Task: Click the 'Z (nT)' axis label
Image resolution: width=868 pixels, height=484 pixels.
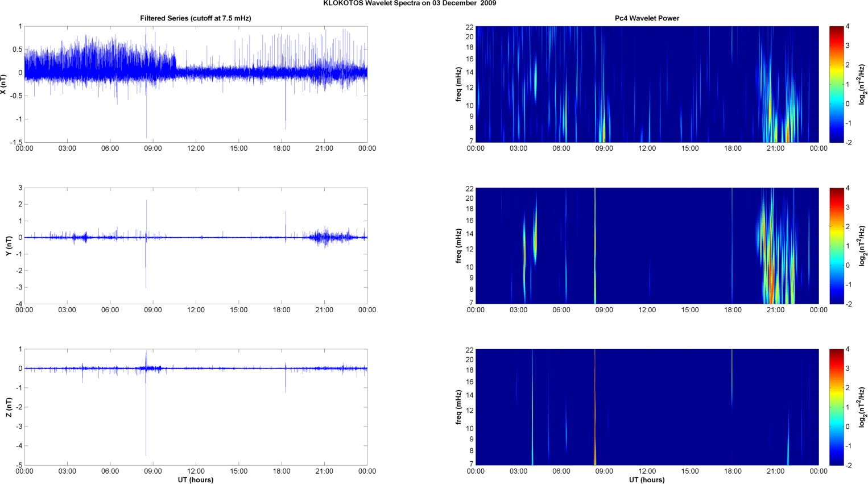Action: 9,407
